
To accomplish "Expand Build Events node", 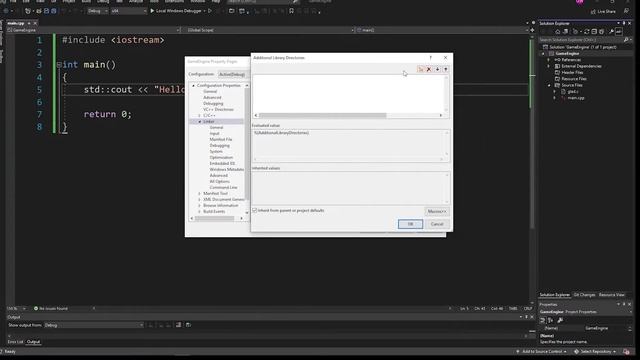I will pyautogui.click(x=200, y=211).
